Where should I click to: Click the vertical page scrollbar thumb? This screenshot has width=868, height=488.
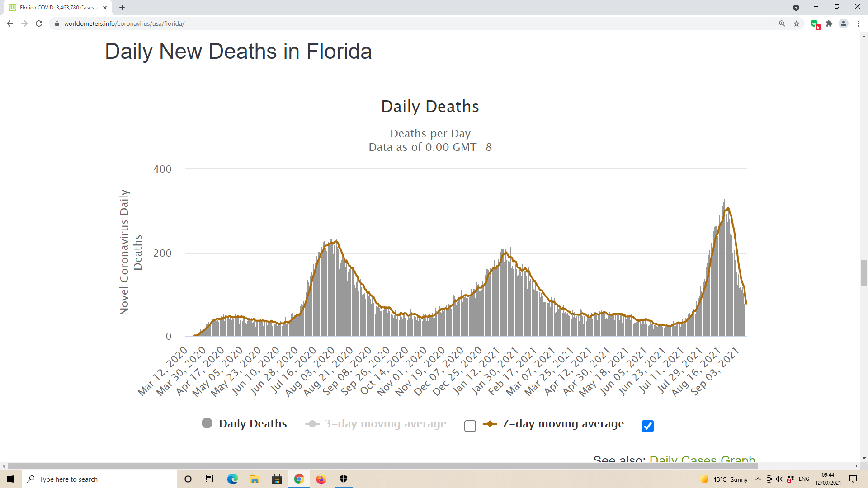pos(864,273)
